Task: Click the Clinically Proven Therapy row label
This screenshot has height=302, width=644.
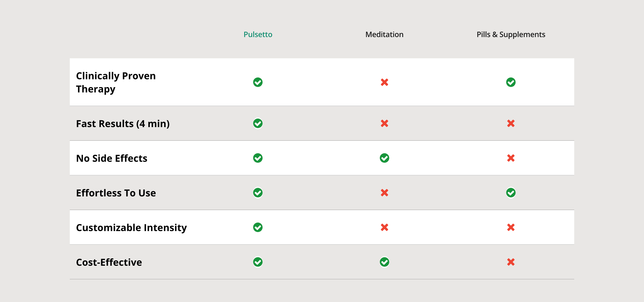Action: (x=116, y=82)
